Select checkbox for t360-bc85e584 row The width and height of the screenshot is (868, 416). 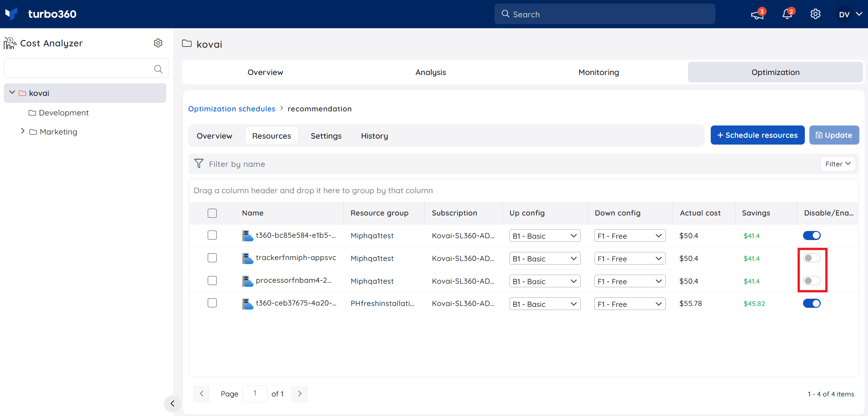coord(212,235)
